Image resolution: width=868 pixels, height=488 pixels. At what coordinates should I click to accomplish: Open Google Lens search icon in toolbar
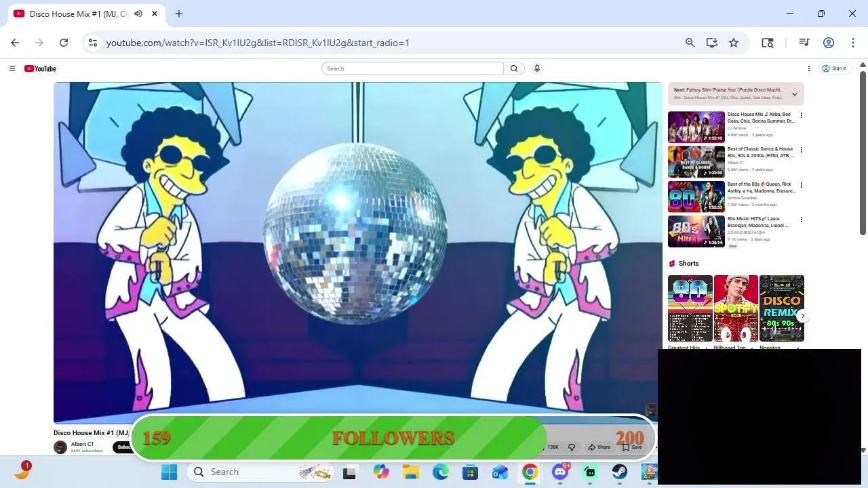768,43
